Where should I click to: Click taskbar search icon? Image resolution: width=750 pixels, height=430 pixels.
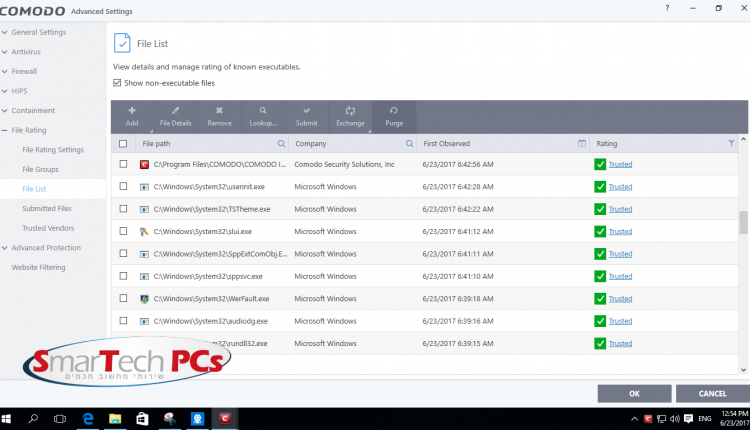point(33,419)
